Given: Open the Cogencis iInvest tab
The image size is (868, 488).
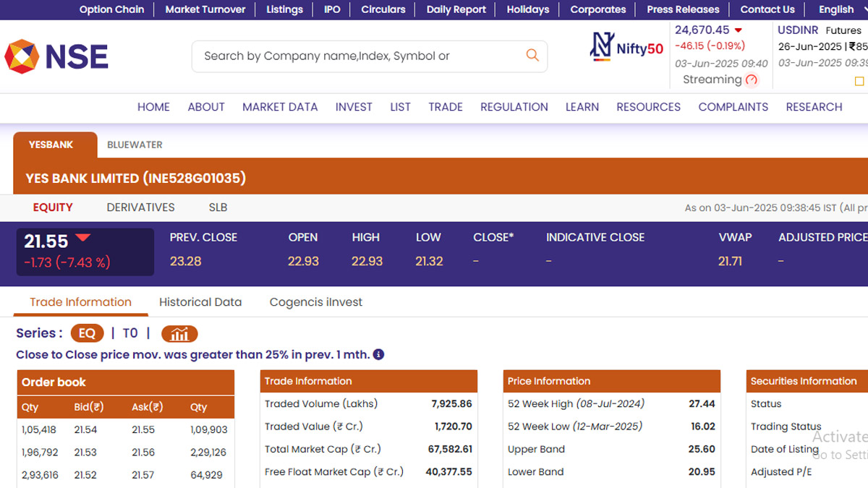Looking at the screenshot, I should 316,302.
